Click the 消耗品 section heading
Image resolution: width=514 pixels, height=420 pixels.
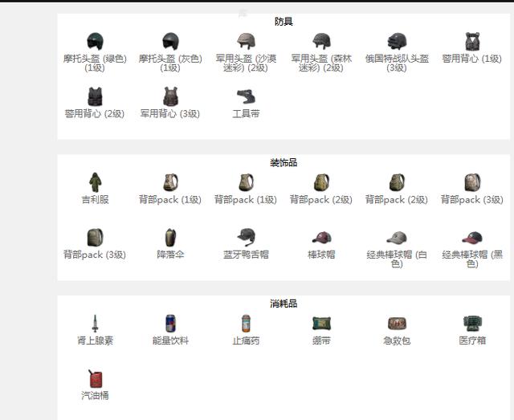(284, 304)
